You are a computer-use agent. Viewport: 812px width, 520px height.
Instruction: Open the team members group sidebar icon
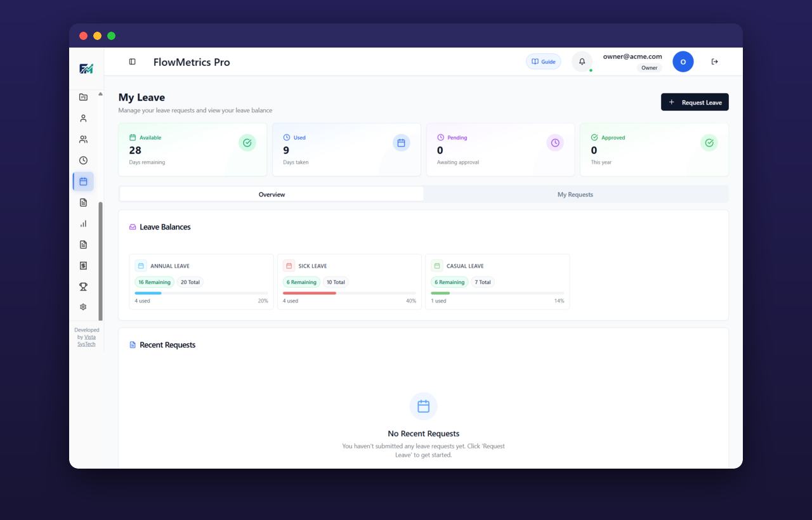(x=83, y=140)
